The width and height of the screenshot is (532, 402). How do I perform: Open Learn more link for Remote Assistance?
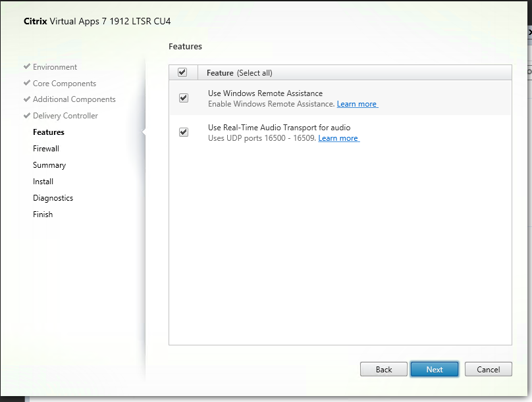(x=358, y=104)
